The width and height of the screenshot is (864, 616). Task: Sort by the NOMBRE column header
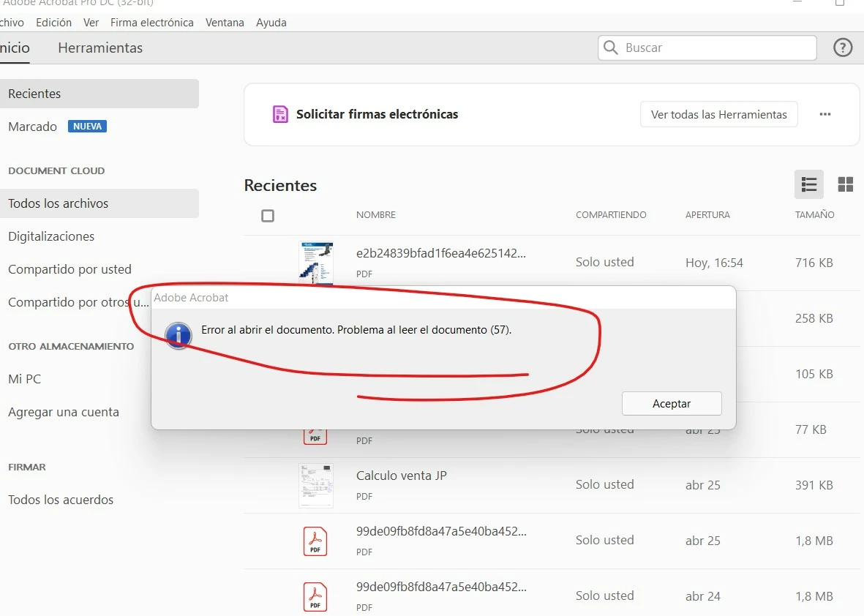coord(376,215)
